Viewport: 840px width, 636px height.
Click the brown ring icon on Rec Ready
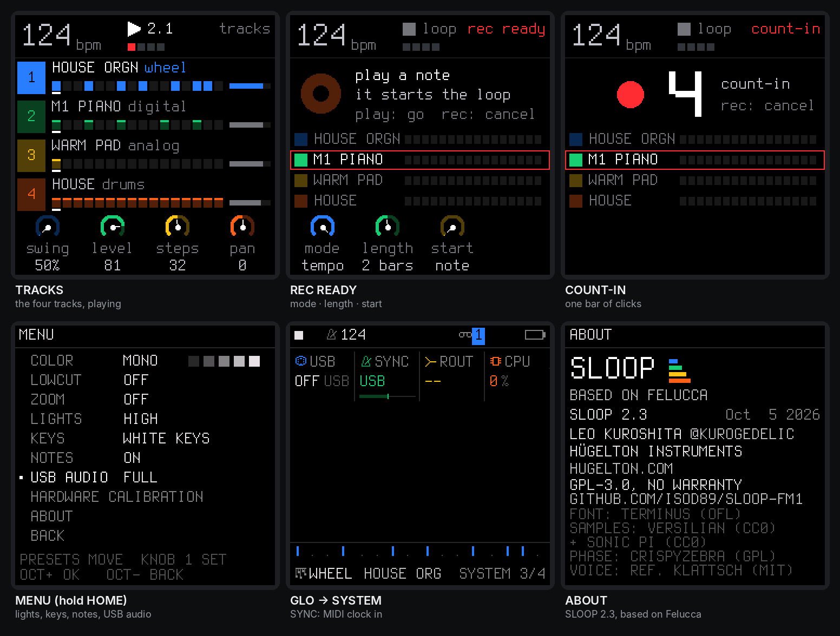tap(321, 94)
